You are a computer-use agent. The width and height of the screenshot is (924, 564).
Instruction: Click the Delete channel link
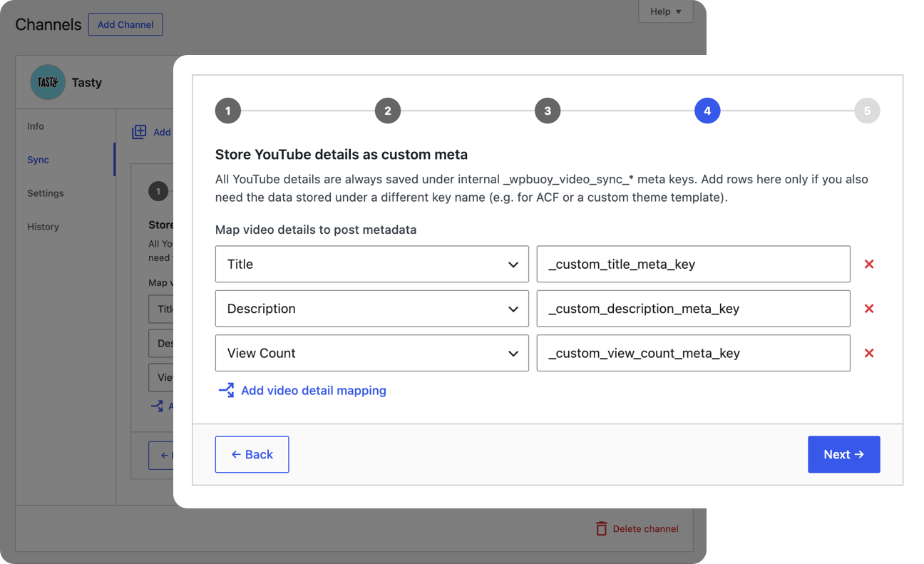coord(646,528)
